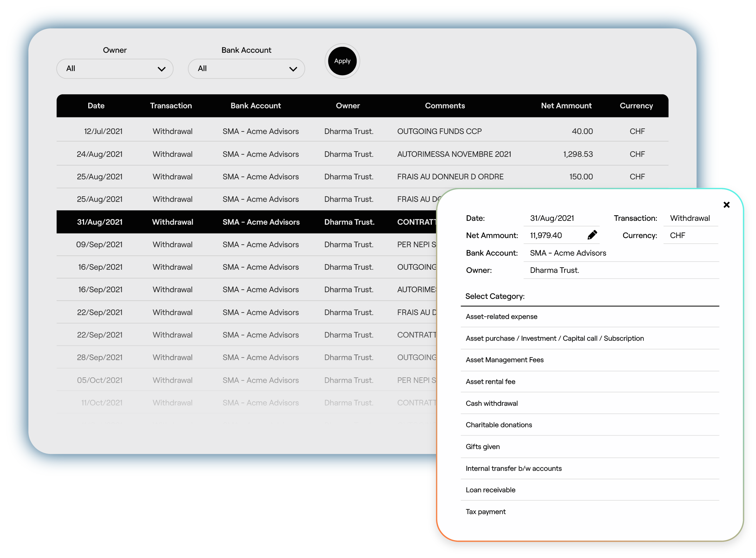Pick the Cash withdrawal category
This screenshot has height=558, width=756.
[492, 403]
